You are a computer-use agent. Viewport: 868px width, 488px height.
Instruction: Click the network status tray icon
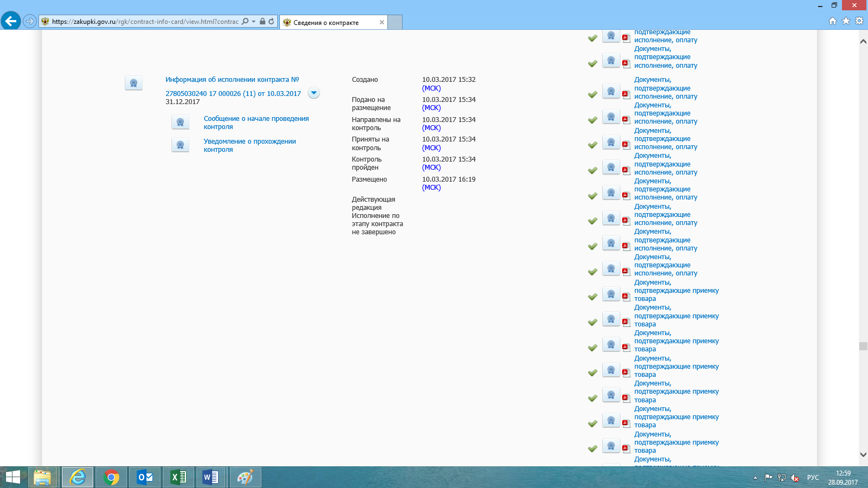click(782, 478)
